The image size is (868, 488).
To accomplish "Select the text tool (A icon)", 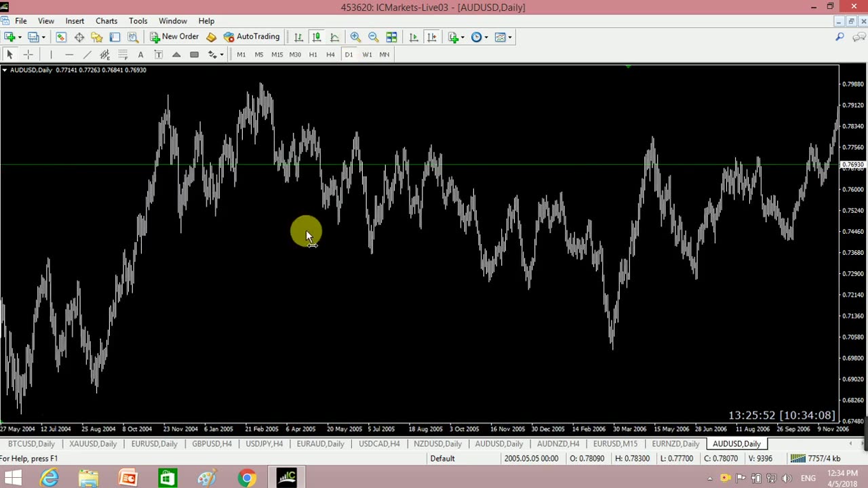I will point(140,55).
